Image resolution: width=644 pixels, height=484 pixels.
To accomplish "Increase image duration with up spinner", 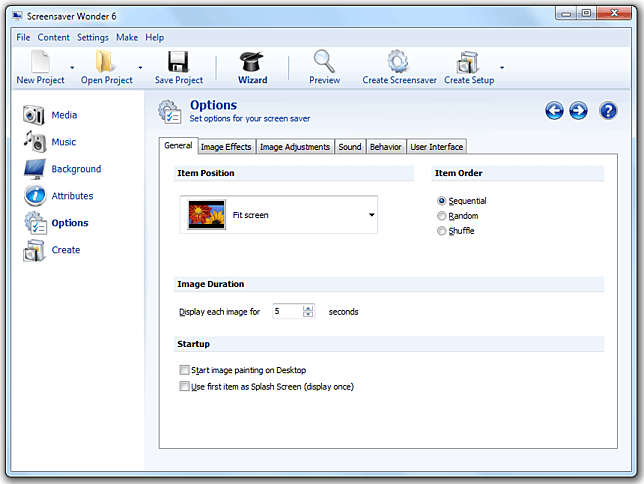I will [x=308, y=308].
